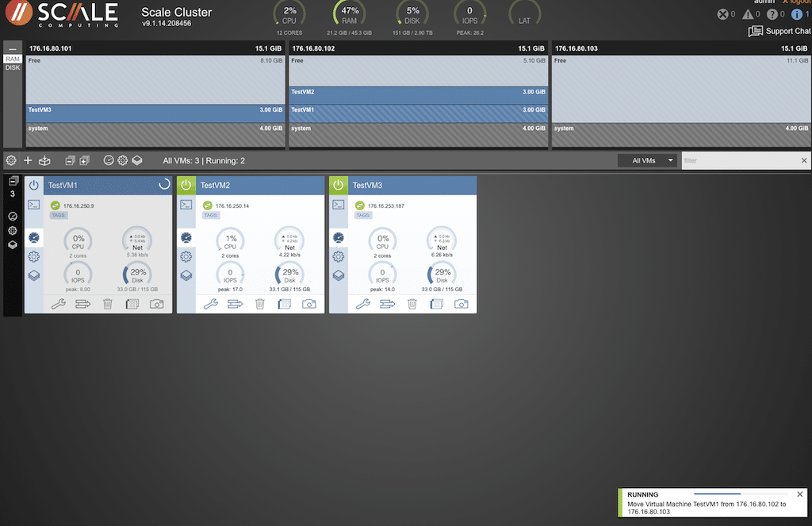Expand all VM cards using the toolbar plus icon

point(84,160)
